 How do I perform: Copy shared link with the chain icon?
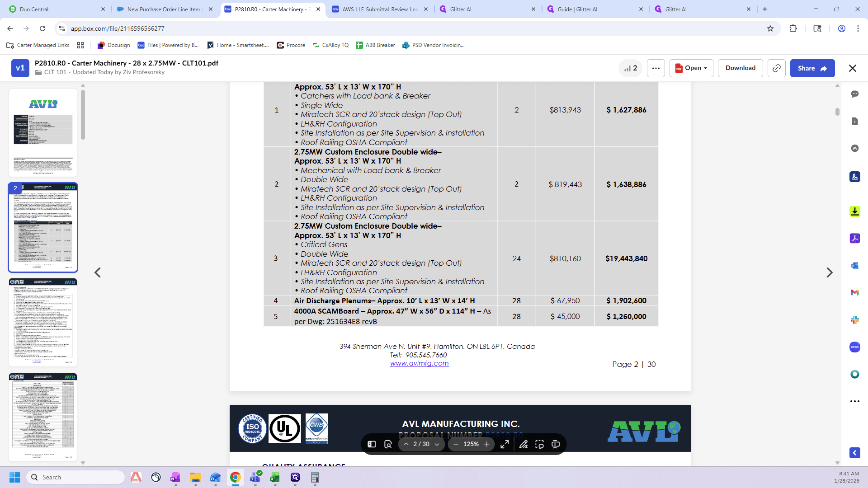click(x=776, y=68)
